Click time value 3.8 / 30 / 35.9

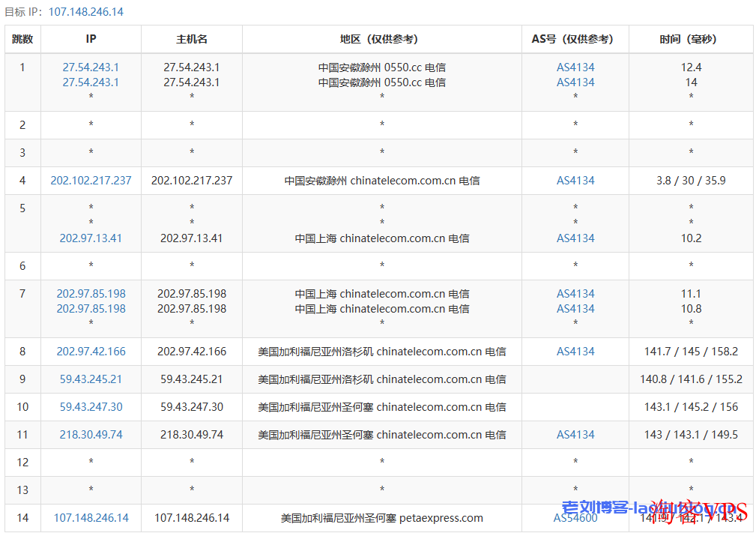click(691, 181)
